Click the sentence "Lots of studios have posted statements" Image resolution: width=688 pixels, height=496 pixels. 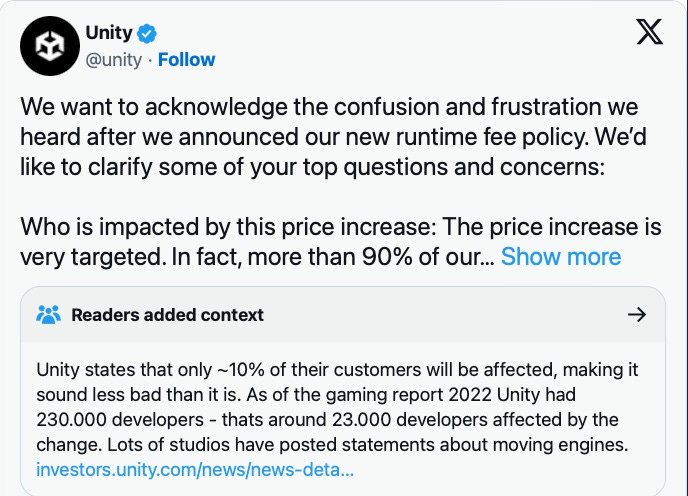coord(368,445)
